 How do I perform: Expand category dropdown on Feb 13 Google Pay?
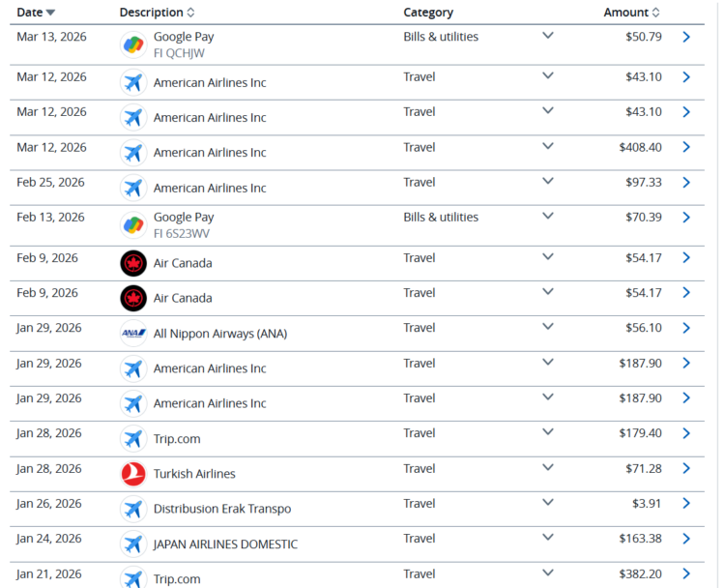click(548, 216)
